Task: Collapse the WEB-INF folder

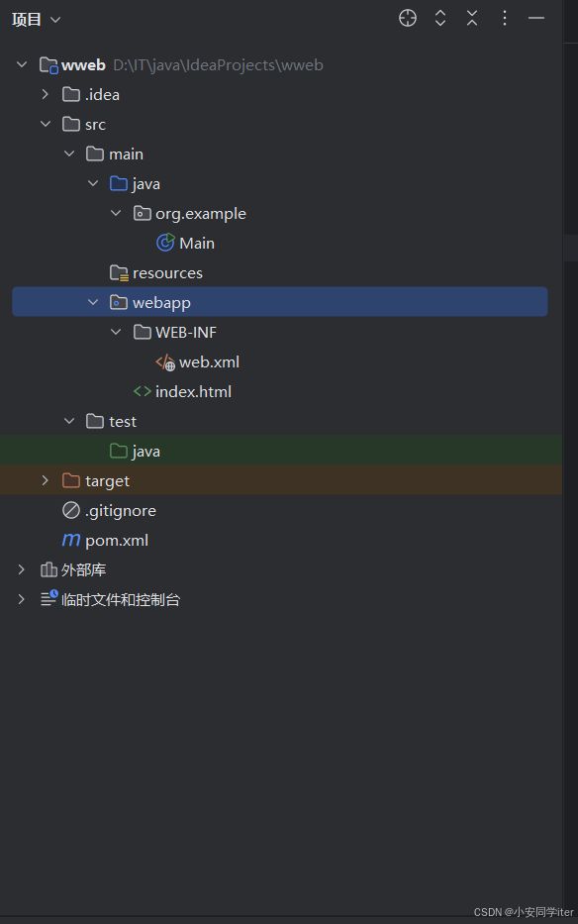Action: pos(116,332)
